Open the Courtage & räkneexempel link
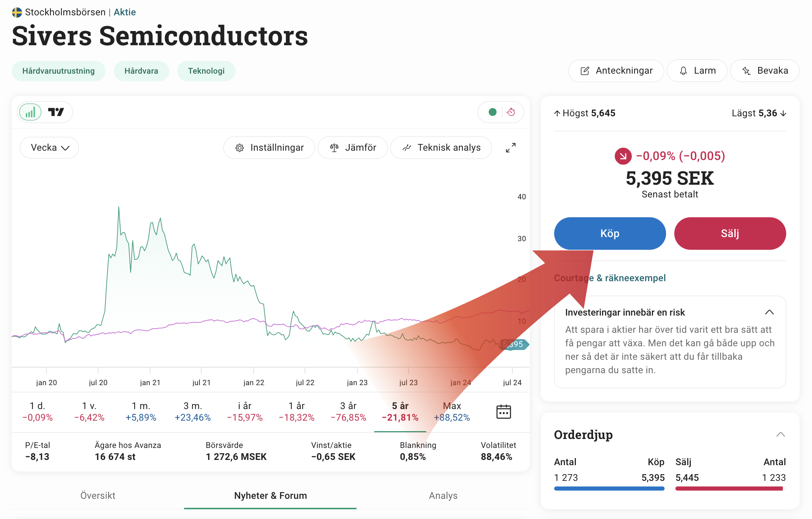Viewport: 812px width, 519px height. pos(610,278)
